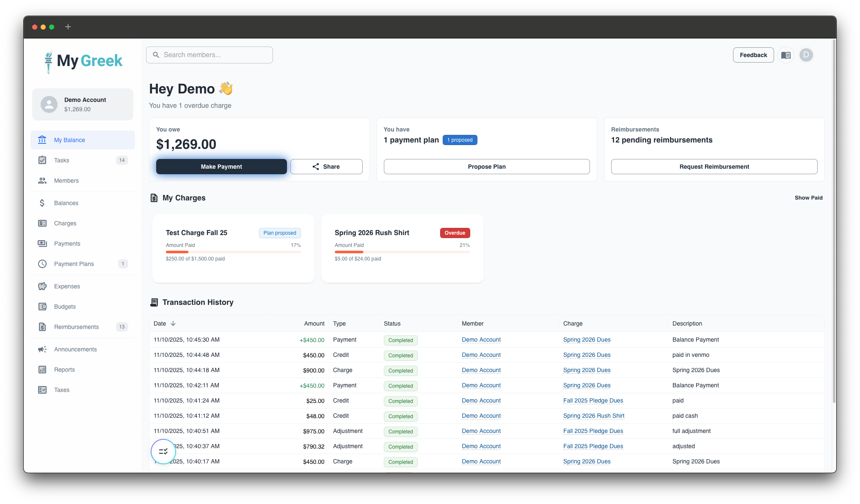Screen dimensions: 860x504
Task: Click the Amount column header
Action: pyautogui.click(x=314, y=323)
